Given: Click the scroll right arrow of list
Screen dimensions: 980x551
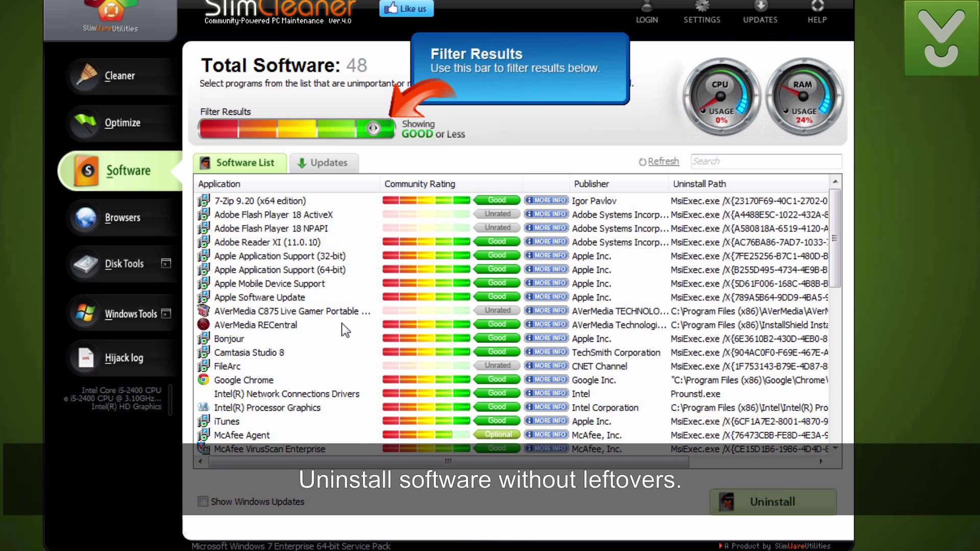Looking at the screenshot, I should [821, 461].
